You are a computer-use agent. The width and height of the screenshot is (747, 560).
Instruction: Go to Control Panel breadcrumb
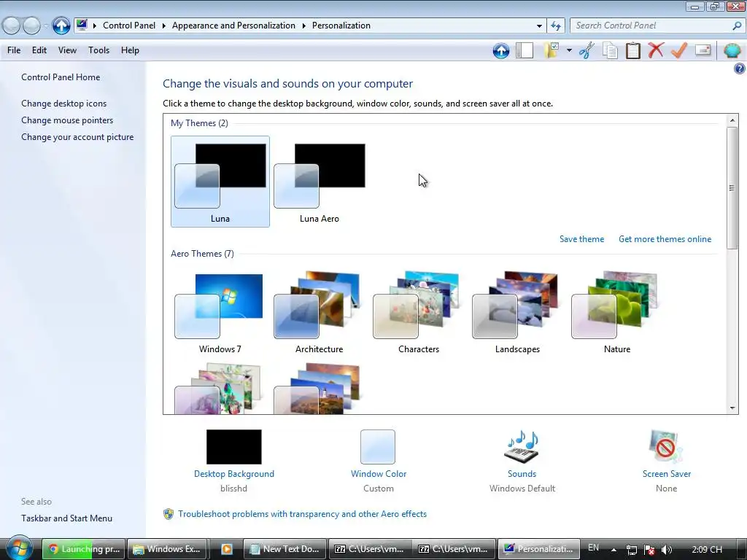click(129, 26)
